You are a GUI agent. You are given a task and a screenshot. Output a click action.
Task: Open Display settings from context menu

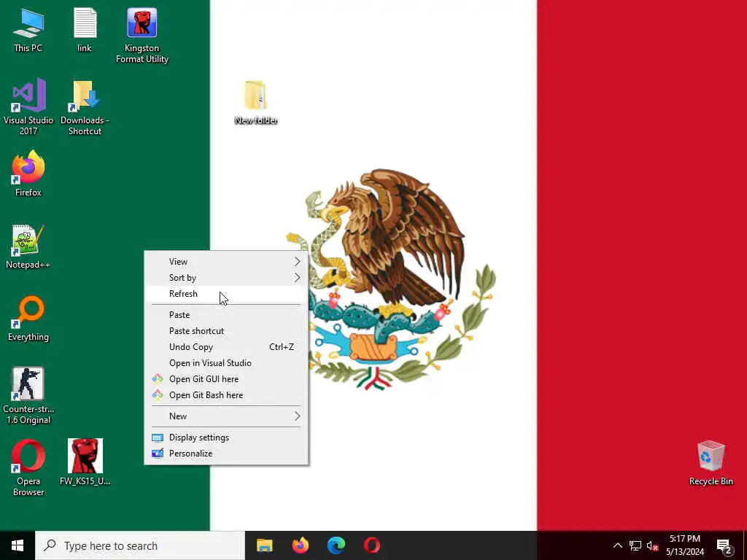(x=226, y=437)
